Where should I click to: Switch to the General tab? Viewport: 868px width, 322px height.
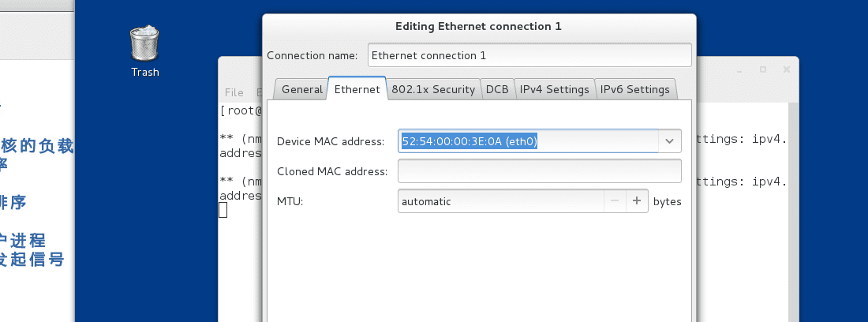click(x=301, y=89)
